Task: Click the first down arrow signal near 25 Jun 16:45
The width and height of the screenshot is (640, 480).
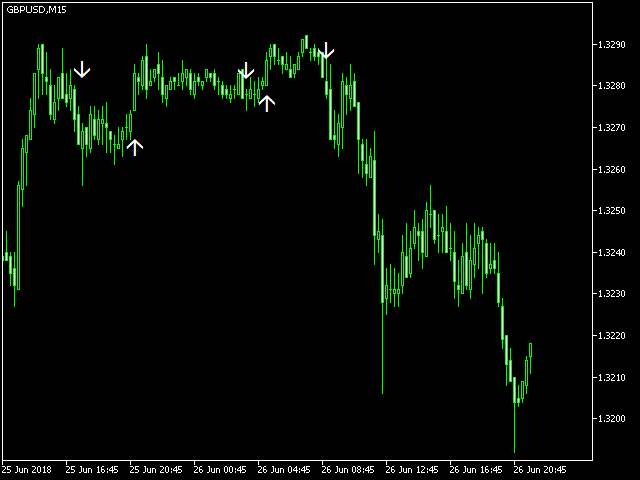Action: (x=82, y=69)
